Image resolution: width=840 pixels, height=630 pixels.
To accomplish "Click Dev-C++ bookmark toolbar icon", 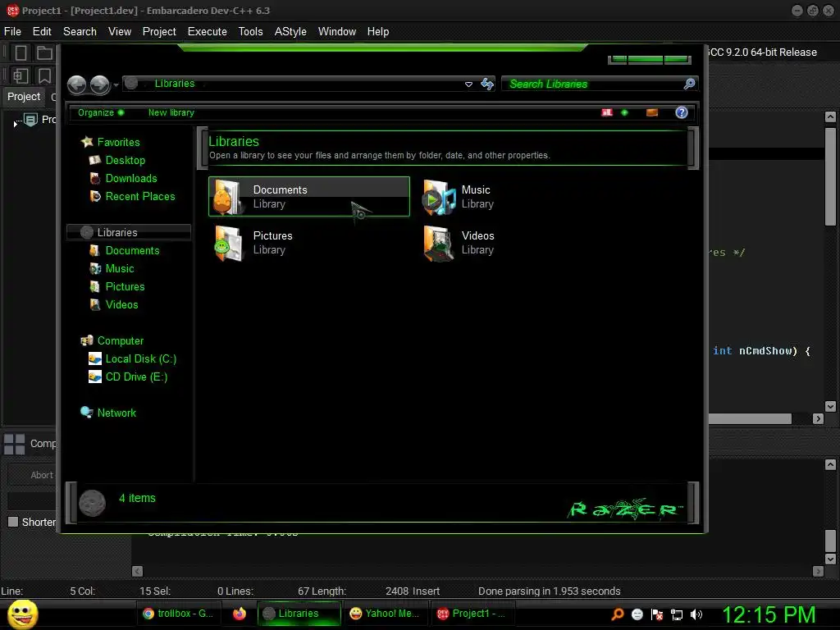I will click(x=44, y=75).
